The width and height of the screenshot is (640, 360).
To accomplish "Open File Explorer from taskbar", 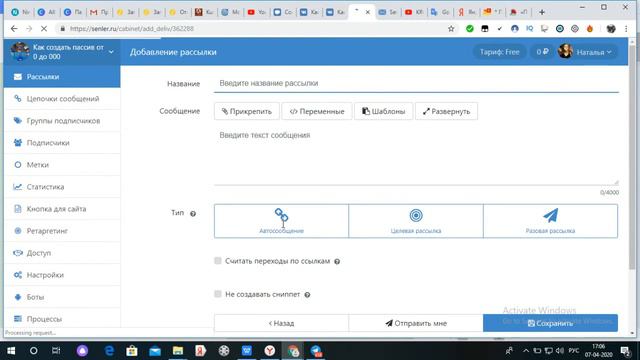I will click(178, 351).
